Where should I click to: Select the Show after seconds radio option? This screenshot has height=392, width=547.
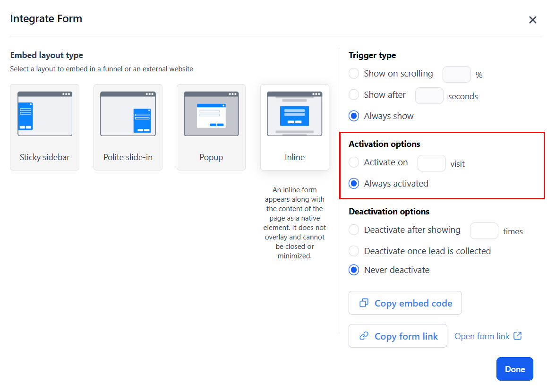(x=354, y=95)
